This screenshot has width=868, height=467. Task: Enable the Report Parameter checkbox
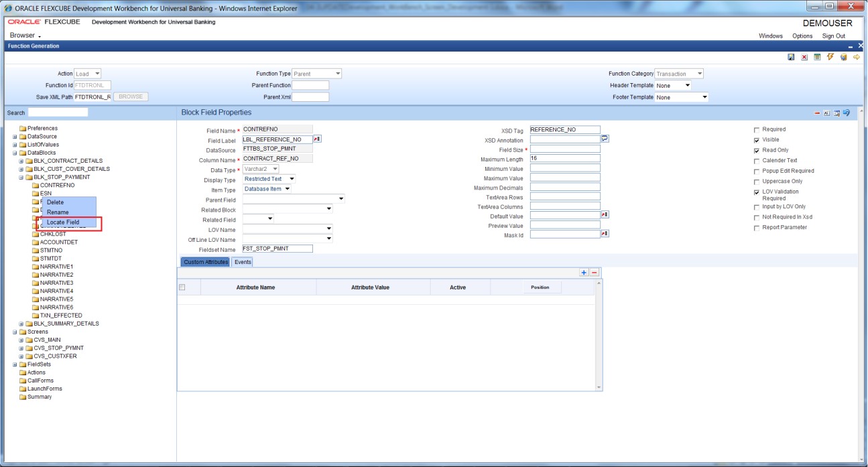coord(757,228)
